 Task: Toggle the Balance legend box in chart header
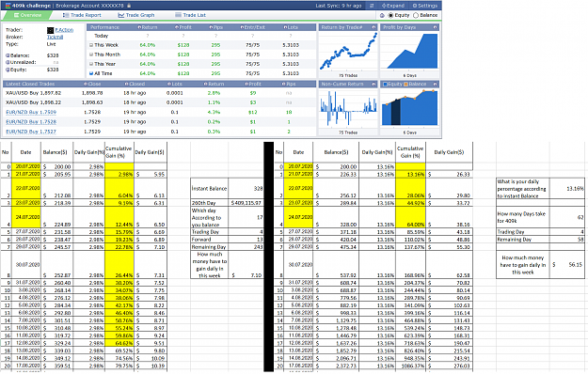(405, 85)
